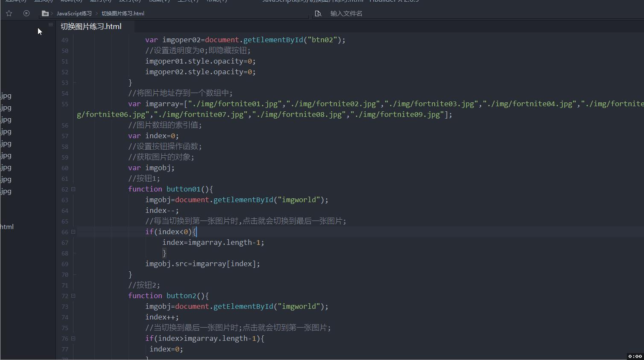Open the JavaScript练习 breadcrumb folder
The image size is (644, 360).
click(74, 13)
